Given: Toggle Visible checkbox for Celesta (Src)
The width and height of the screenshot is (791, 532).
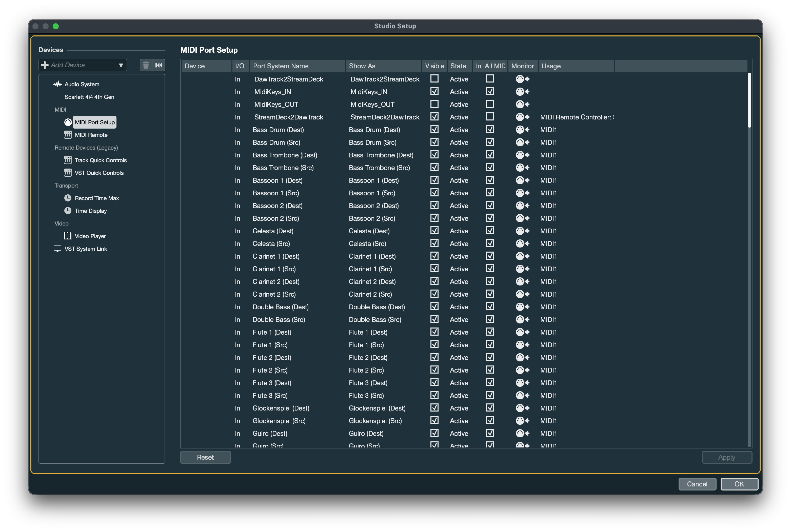Looking at the screenshot, I should point(434,243).
